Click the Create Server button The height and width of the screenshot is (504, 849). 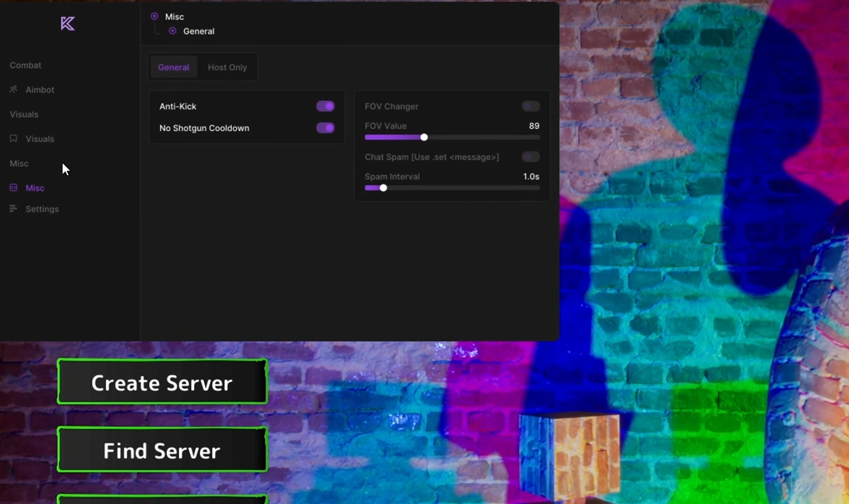(x=162, y=382)
